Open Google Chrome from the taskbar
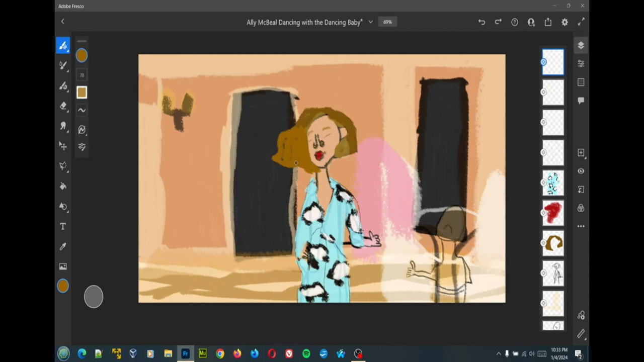Image resolution: width=644 pixels, height=362 pixels. [220, 353]
